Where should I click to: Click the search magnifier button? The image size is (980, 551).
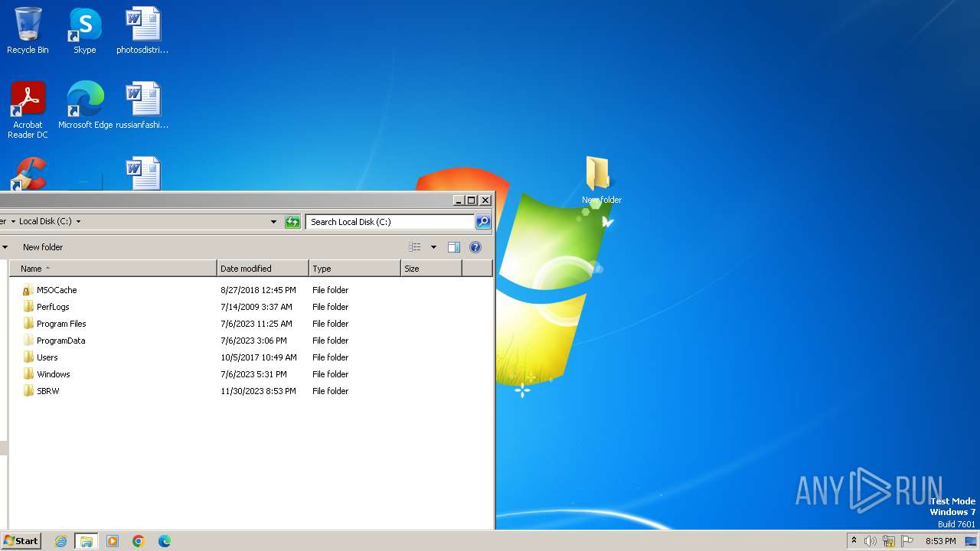[483, 222]
